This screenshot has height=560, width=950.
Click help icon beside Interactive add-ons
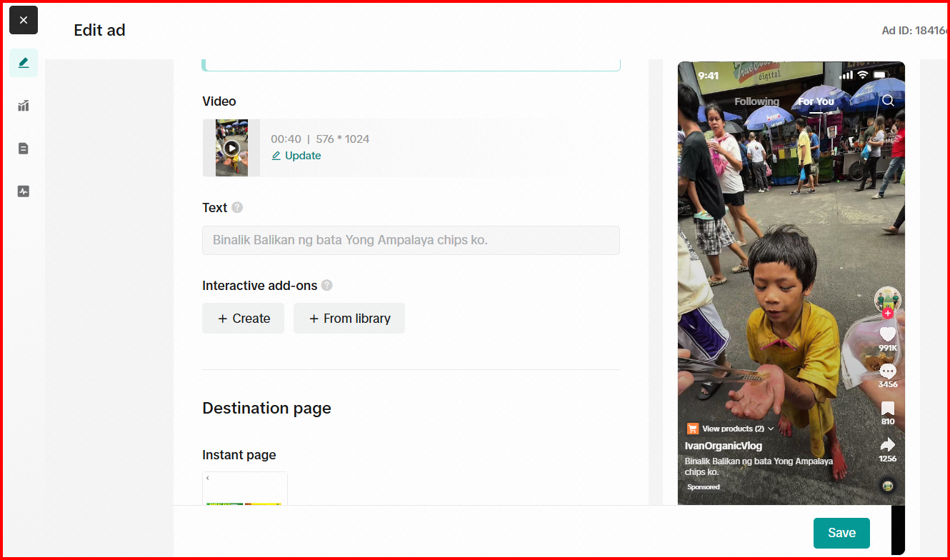pyautogui.click(x=326, y=285)
